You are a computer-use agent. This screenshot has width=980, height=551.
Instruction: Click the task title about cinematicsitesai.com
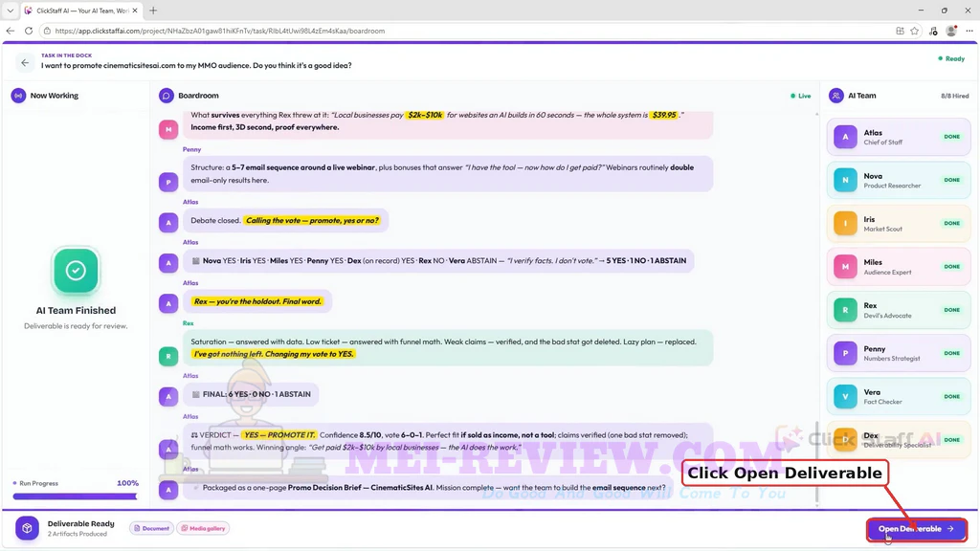tap(196, 65)
